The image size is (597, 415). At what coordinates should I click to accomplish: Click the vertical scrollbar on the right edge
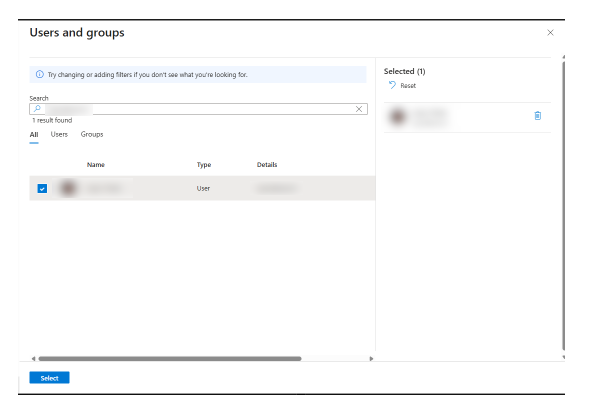click(x=563, y=206)
